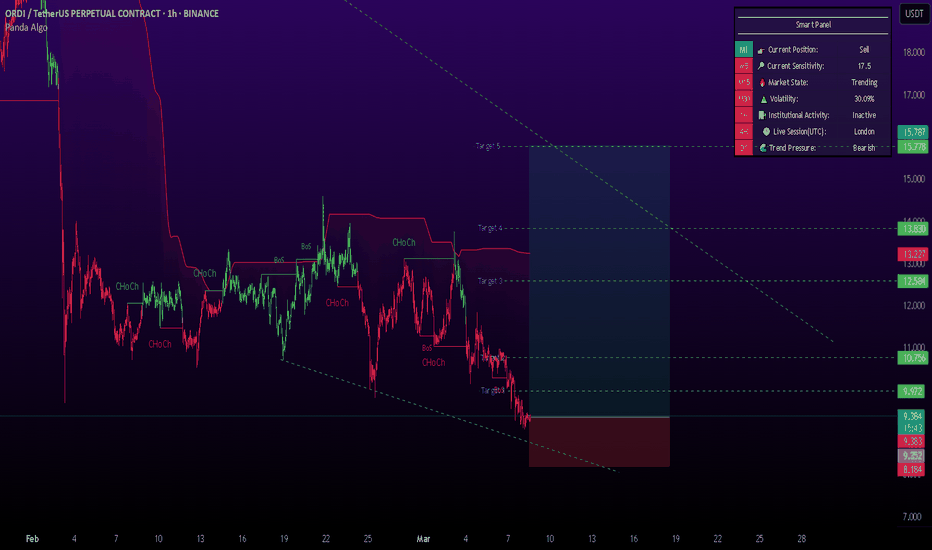
Task: Click the 'Institutional Activity:' label
Action: (x=799, y=115)
